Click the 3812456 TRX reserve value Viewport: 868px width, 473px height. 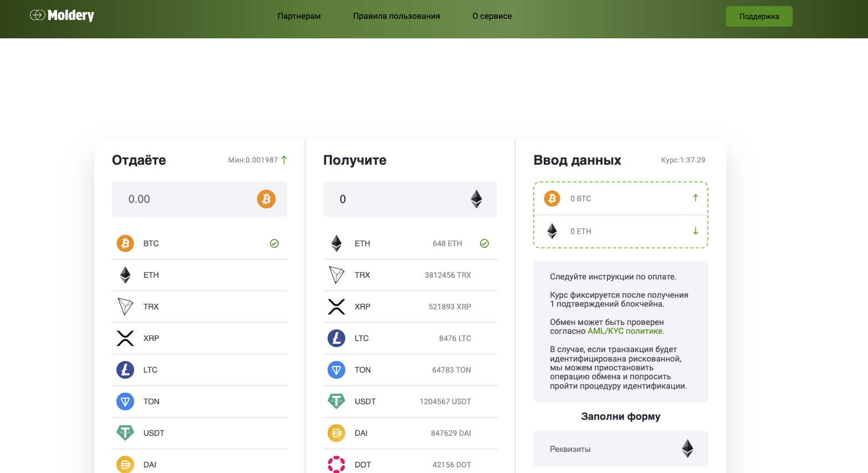pyautogui.click(x=448, y=275)
